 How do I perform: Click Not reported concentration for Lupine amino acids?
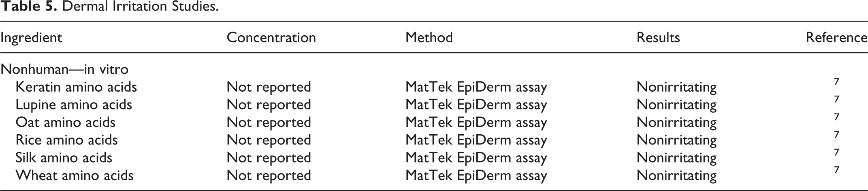pos(269,105)
